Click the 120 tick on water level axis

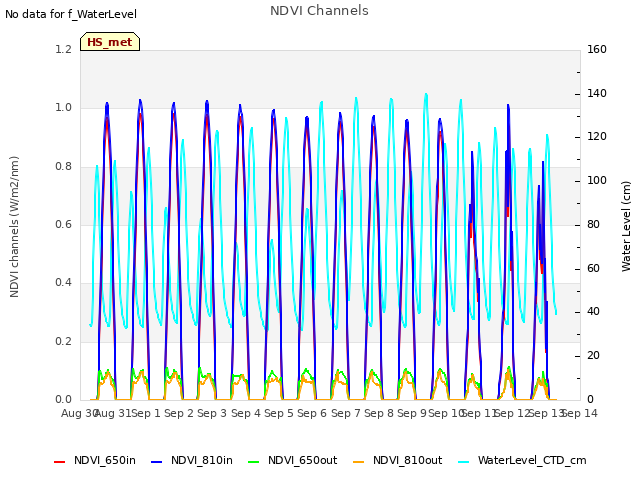tap(597, 137)
